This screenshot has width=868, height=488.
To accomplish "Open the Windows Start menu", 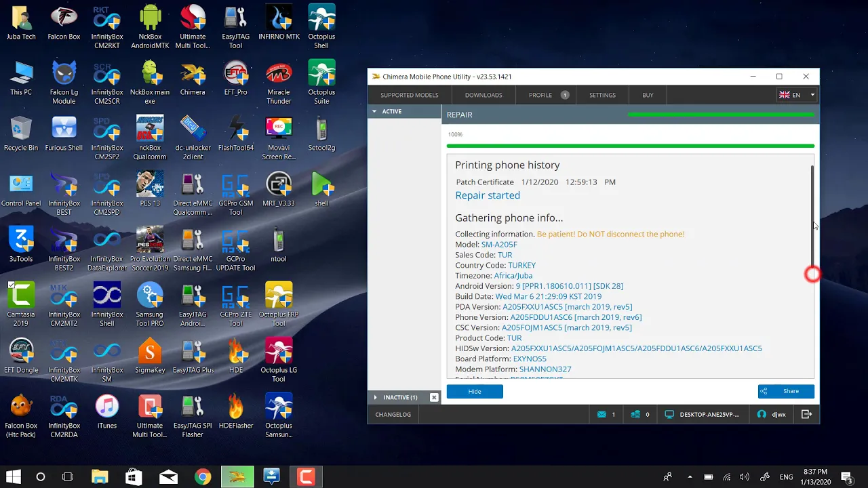I will [x=13, y=477].
